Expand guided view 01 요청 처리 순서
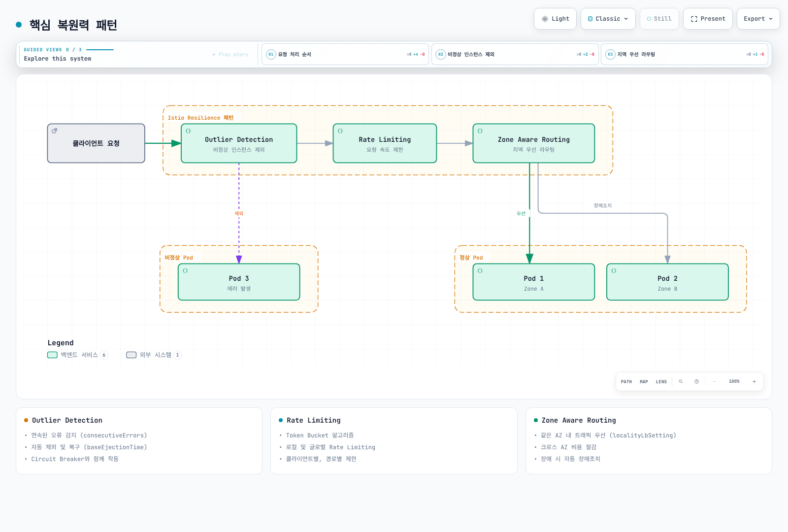The width and height of the screenshot is (788, 532). point(345,54)
